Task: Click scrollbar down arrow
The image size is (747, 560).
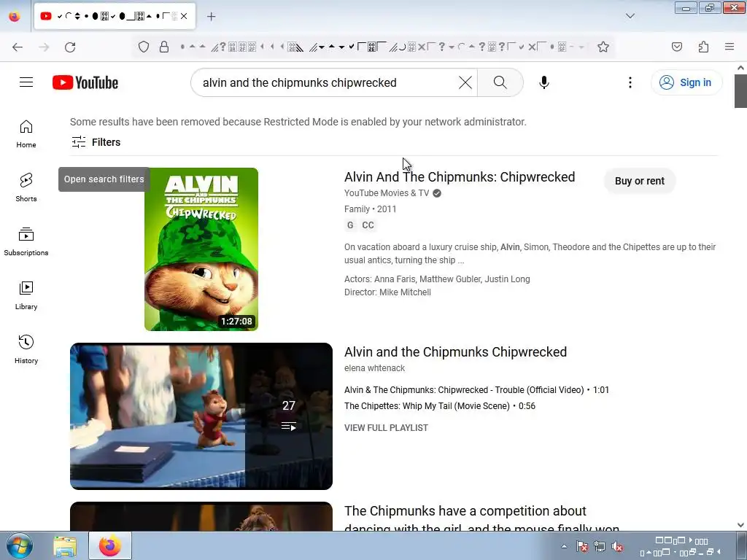Action: [740, 525]
